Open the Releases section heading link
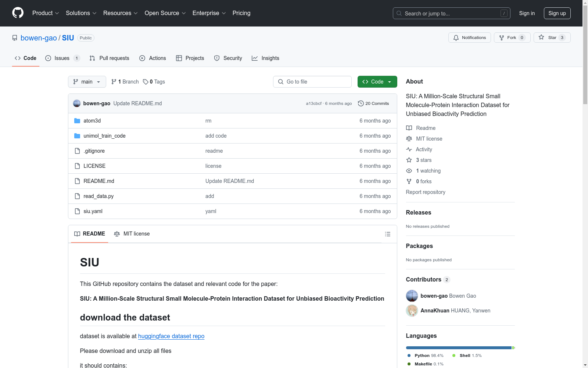 419,212
